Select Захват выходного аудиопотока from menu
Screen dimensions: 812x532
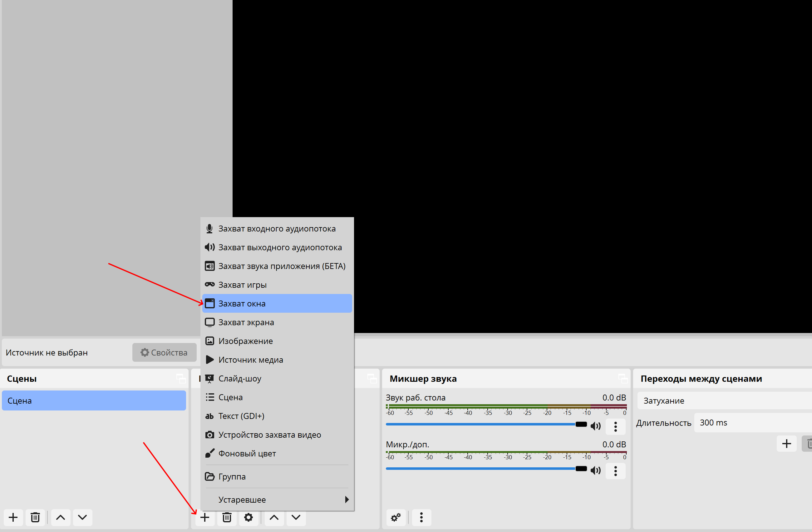(x=277, y=247)
